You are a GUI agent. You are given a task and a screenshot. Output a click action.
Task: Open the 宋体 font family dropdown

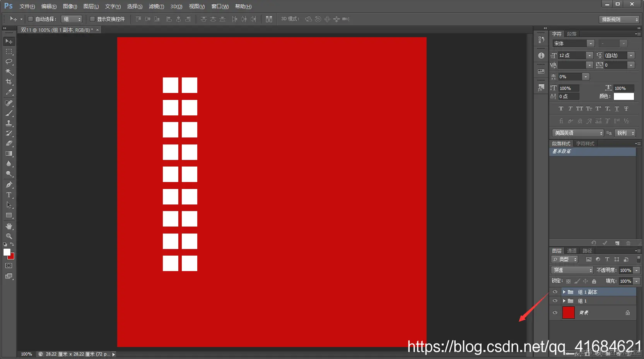(x=590, y=43)
